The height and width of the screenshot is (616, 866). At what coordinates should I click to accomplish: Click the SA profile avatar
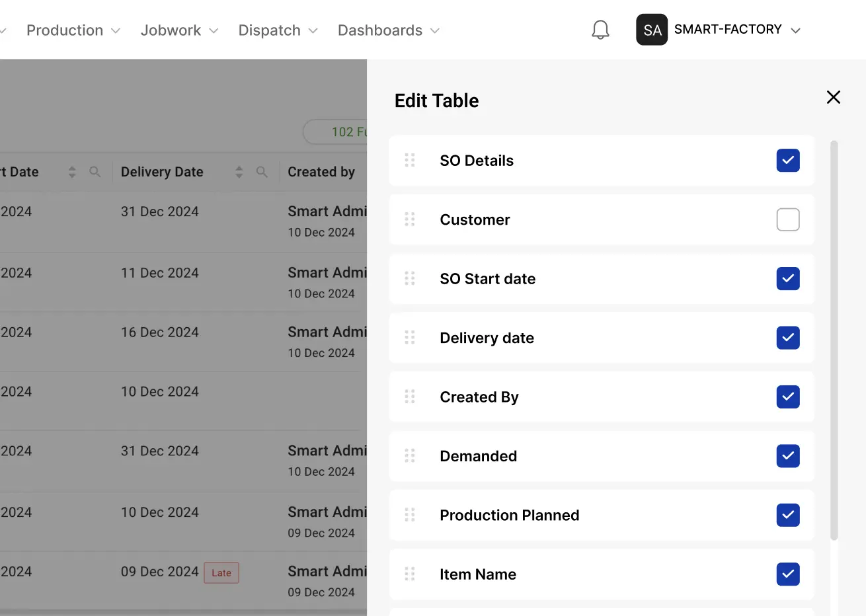651,30
